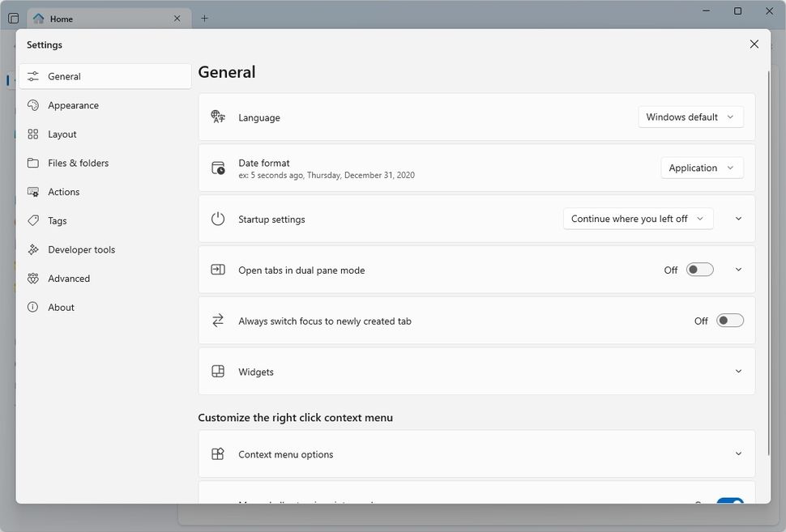Image resolution: width=786 pixels, height=532 pixels.
Task: Close the Settings dialog
Action: pyautogui.click(x=754, y=45)
